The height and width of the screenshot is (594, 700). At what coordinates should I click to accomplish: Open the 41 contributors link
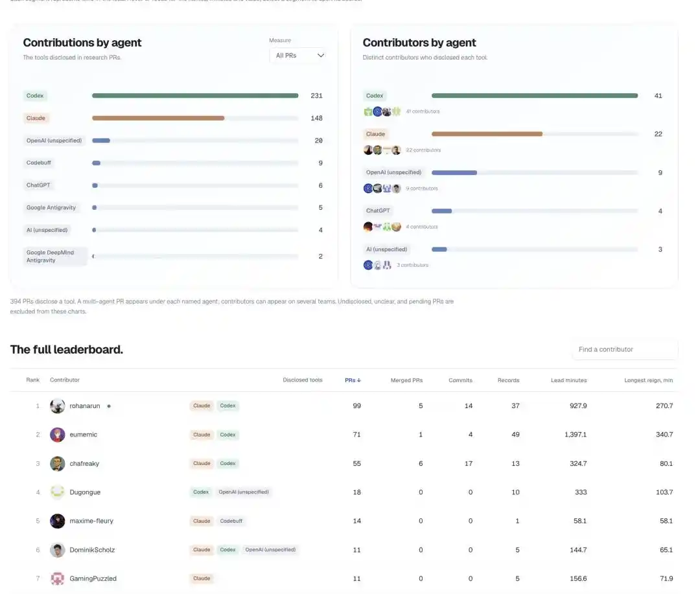[x=423, y=111]
